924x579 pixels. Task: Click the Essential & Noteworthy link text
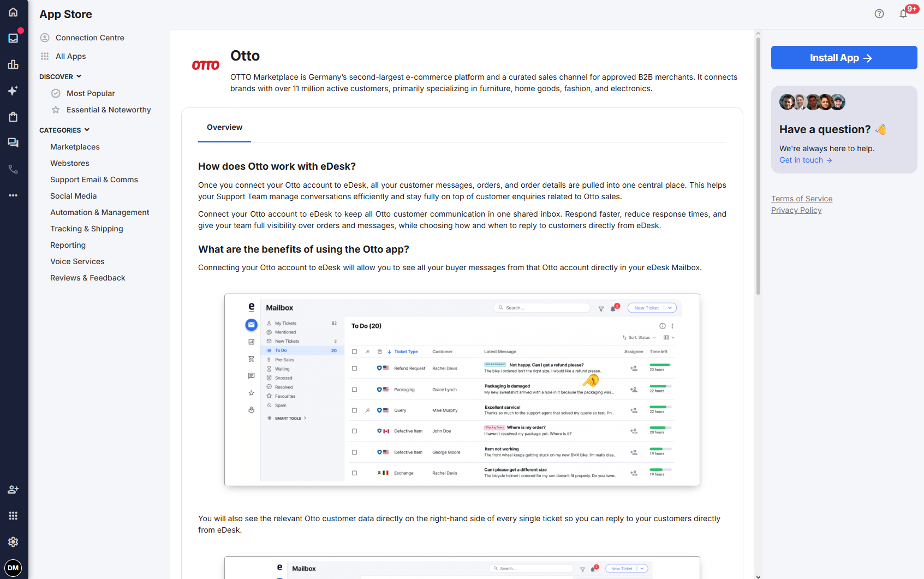tap(109, 110)
